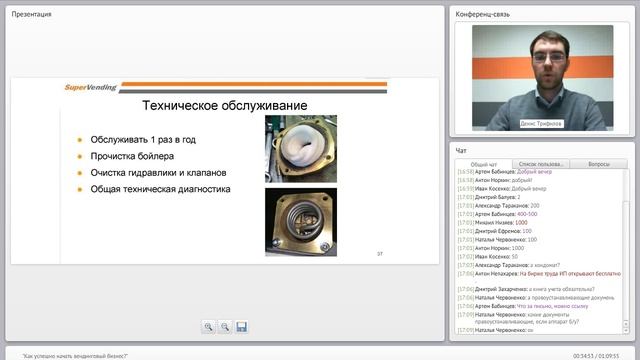Click Артем Бабинцев's message 400-500
Viewport: 640px width, 360px height.
pyautogui.click(x=498, y=214)
